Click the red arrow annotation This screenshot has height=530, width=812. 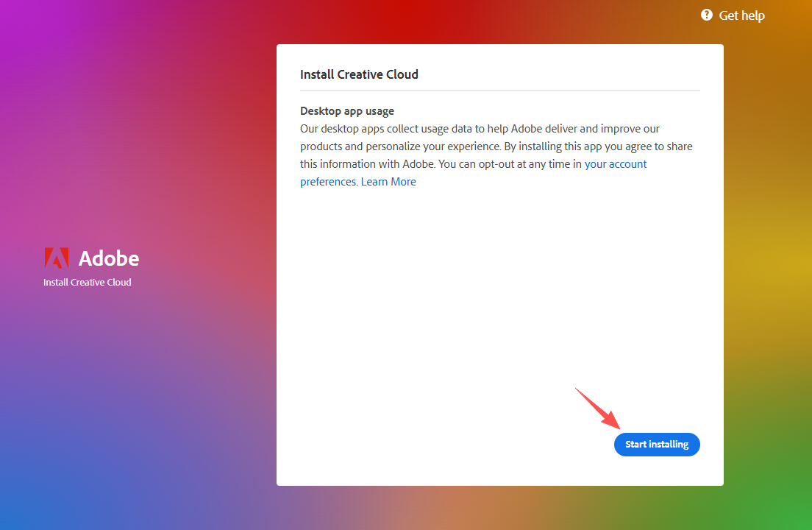[x=596, y=409]
